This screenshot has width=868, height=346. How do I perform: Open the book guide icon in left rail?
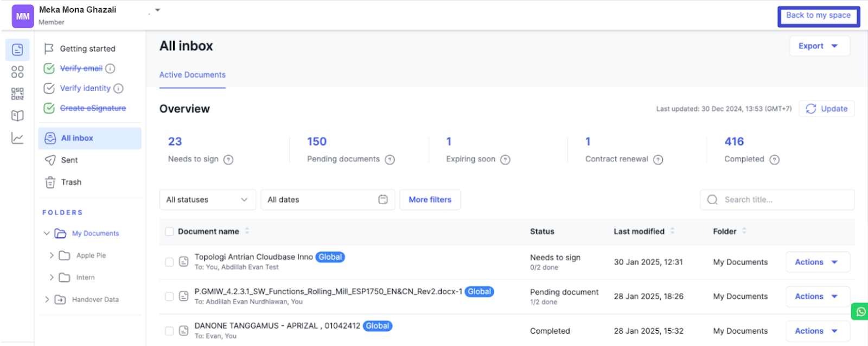(17, 116)
